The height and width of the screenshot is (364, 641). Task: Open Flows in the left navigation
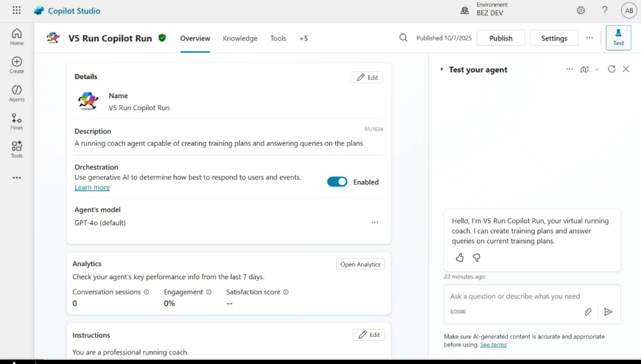pos(17,121)
